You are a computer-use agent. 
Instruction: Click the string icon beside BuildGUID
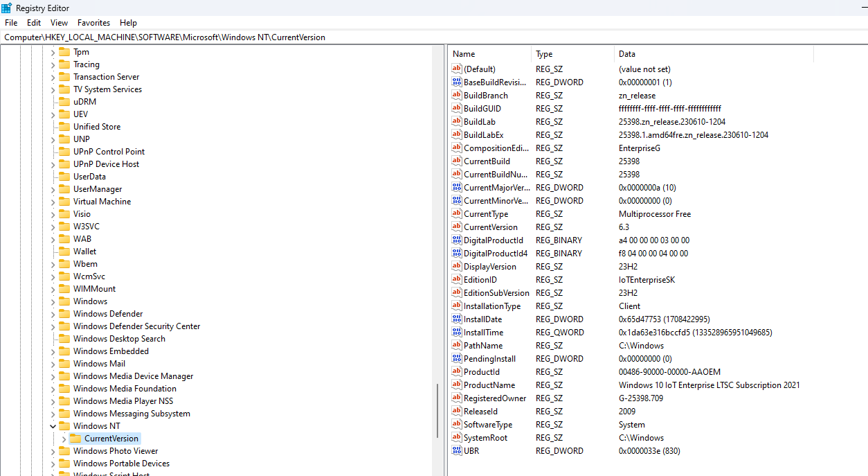click(x=456, y=108)
